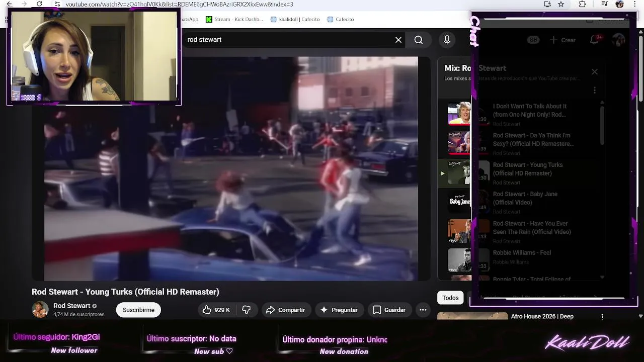Image resolution: width=644 pixels, height=362 pixels.
Task: Open the media controls icon in Chrome toolbar
Action: click(x=605, y=4)
